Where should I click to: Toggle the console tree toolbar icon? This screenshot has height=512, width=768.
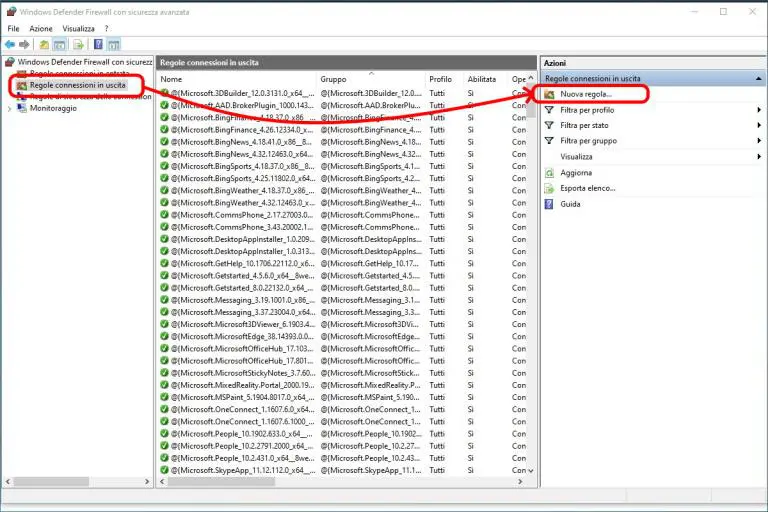tap(59, 45)
